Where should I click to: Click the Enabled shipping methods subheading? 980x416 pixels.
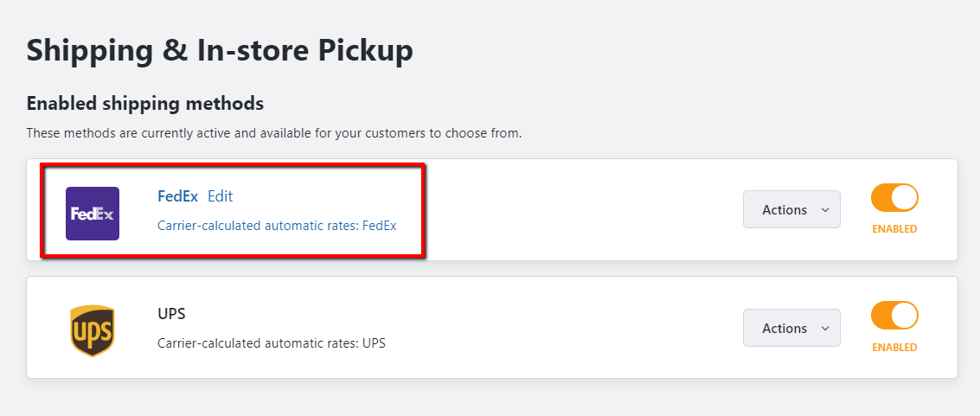[x=144, y=104]
